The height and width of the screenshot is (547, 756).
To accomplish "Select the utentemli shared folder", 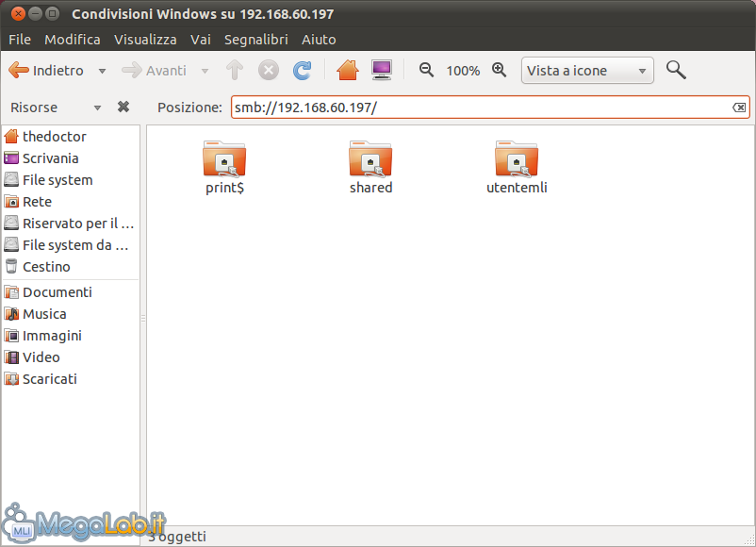I will (517, 167).
